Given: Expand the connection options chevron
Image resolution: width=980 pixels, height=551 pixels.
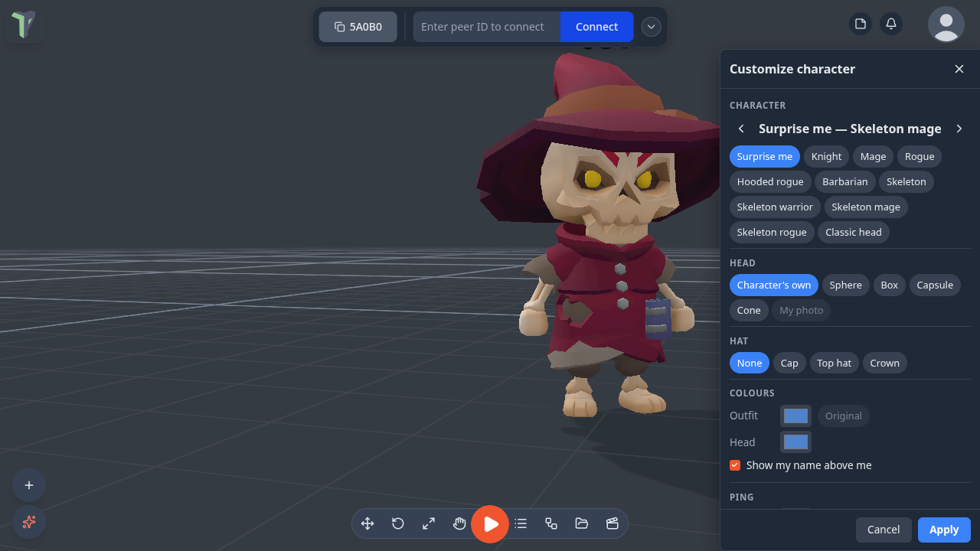Looking at the screenshot, I should click(x=651, y=27).
